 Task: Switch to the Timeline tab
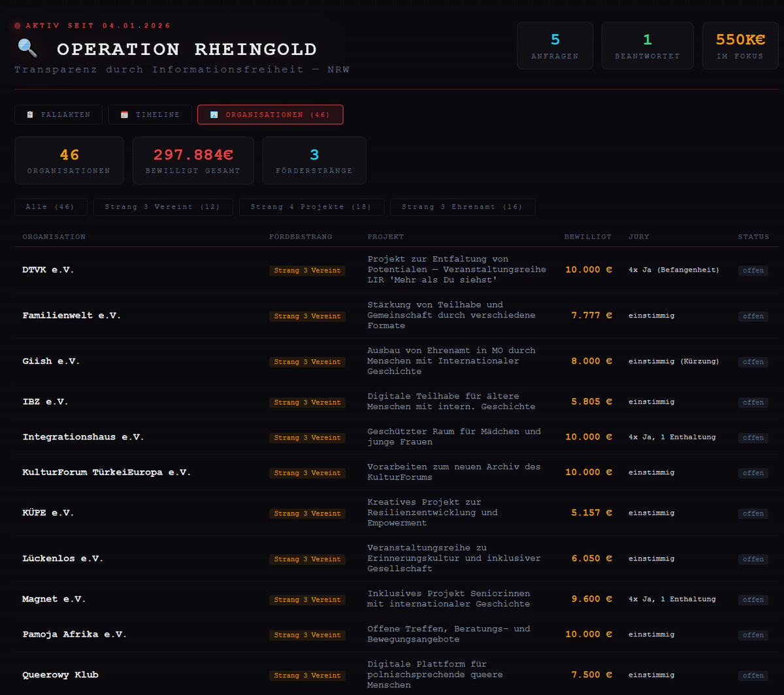tap(150, 114)
